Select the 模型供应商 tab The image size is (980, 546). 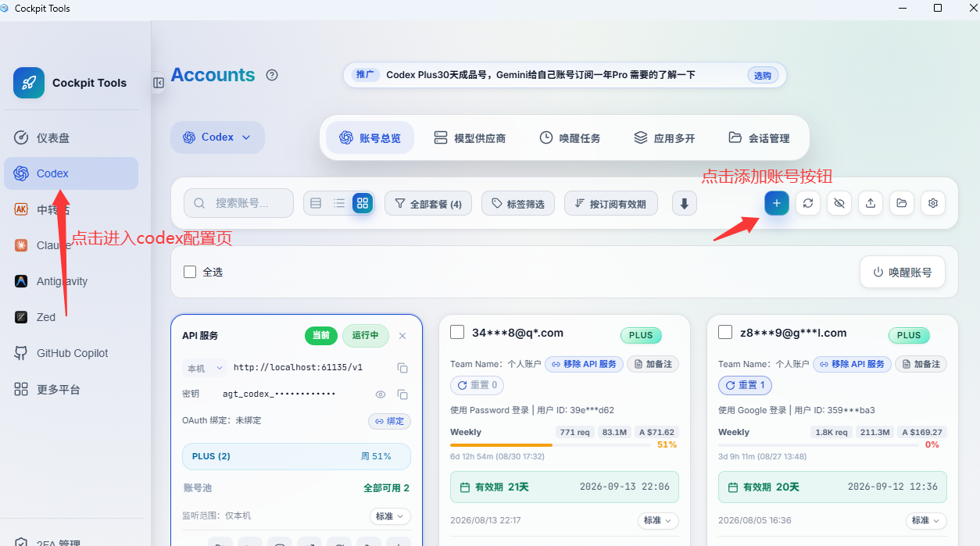coord(470,138)
